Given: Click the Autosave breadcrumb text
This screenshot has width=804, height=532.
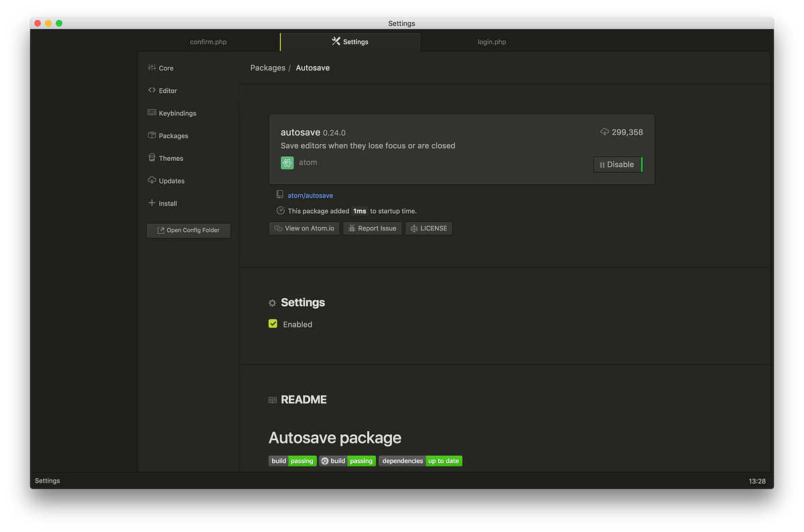Looking at the screenshot, I should pos(313,68).
